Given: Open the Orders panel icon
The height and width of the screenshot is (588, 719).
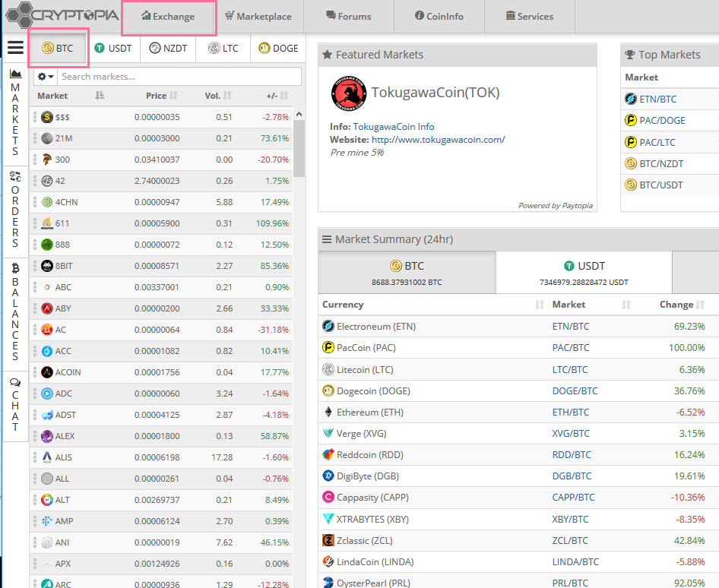Looking at the screenshot, I should tap(15, 176).
